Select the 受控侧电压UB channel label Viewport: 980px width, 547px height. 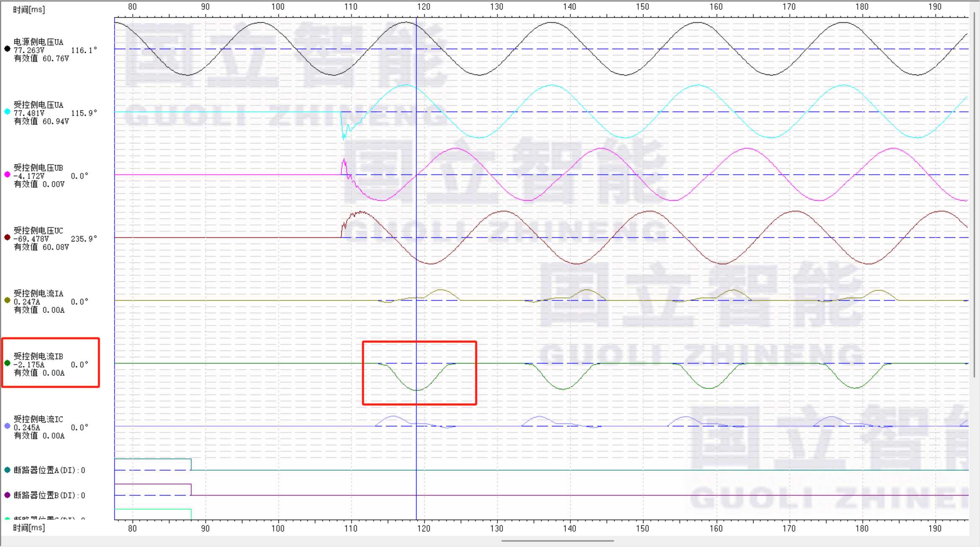(39, 168)
